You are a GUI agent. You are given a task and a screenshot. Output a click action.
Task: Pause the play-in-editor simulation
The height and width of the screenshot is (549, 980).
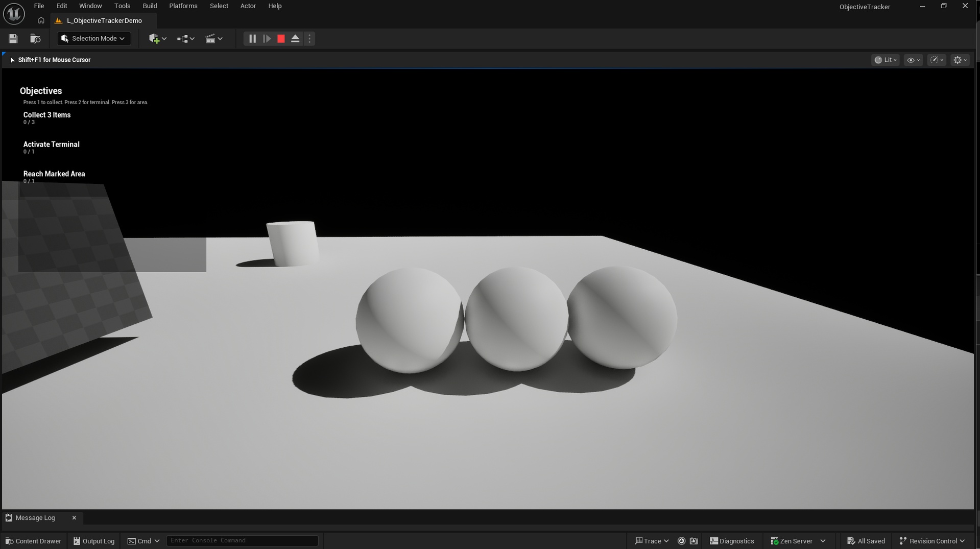pos(252,39)
